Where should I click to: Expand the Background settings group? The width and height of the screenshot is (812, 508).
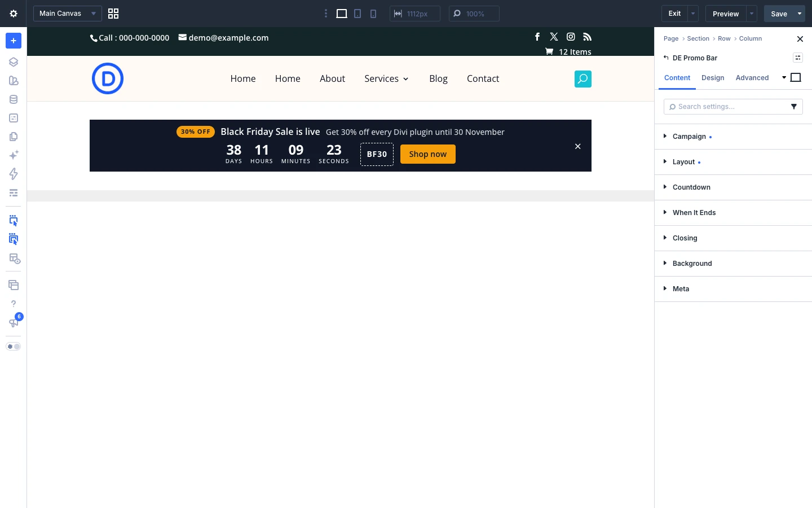pos(733,264)
